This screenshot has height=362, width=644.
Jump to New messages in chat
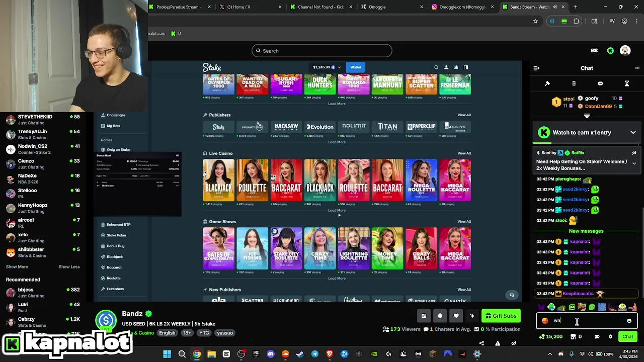[586, 231]
